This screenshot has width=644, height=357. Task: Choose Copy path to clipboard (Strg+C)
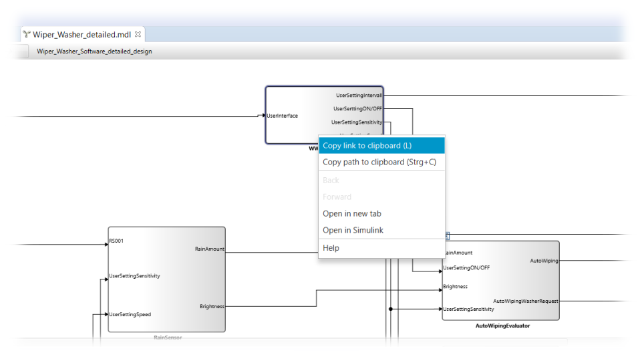381,162
